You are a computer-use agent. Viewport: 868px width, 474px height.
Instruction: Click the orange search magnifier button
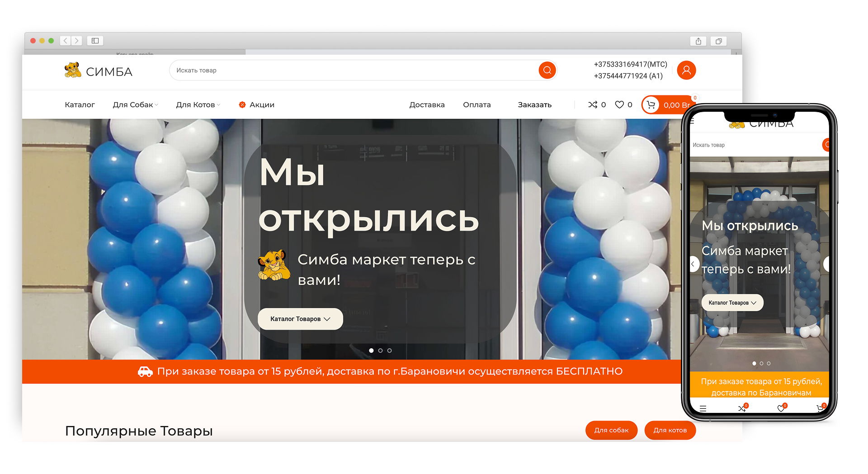point(547,70)
